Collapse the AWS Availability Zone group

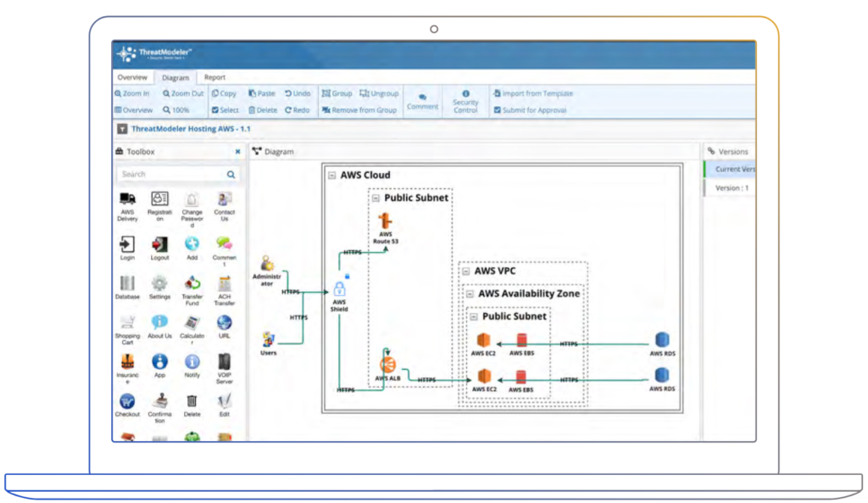tap(470, 294)
